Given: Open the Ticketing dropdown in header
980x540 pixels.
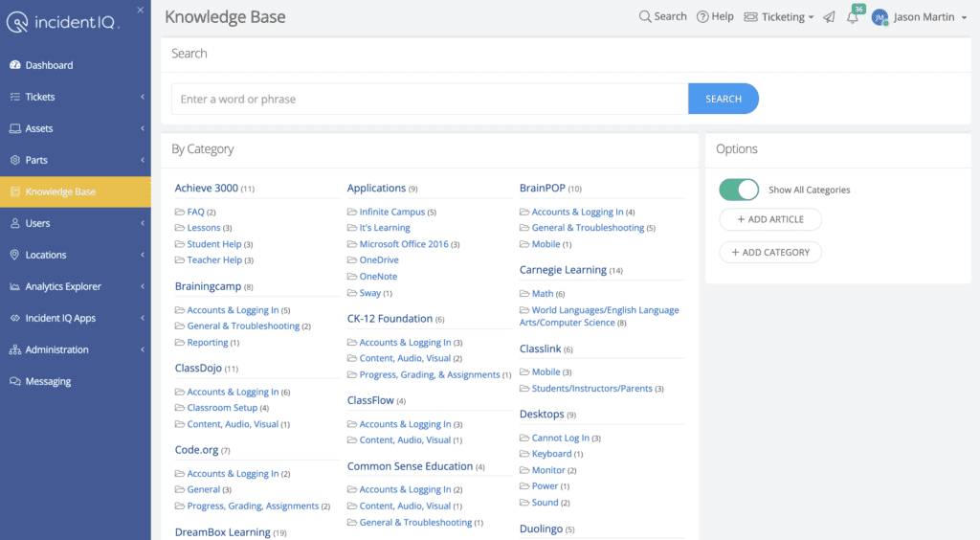Looking at the screenshot, I should pos(779,17).
